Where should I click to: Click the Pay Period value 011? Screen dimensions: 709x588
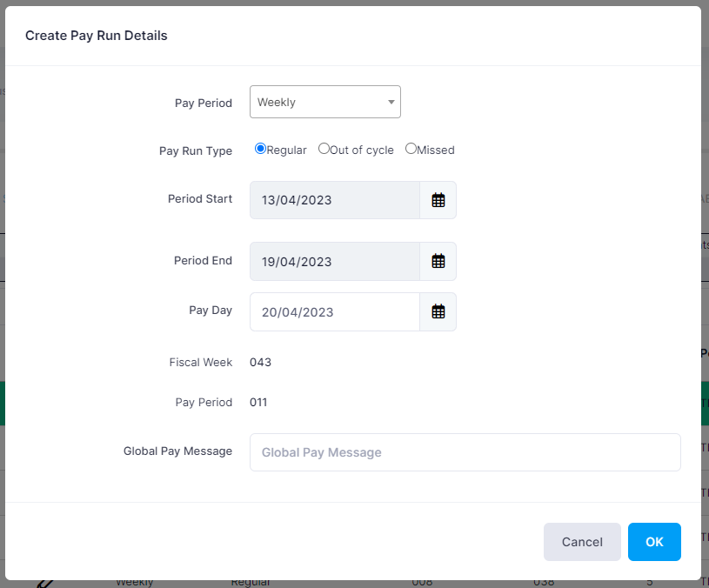pos(259,402)
